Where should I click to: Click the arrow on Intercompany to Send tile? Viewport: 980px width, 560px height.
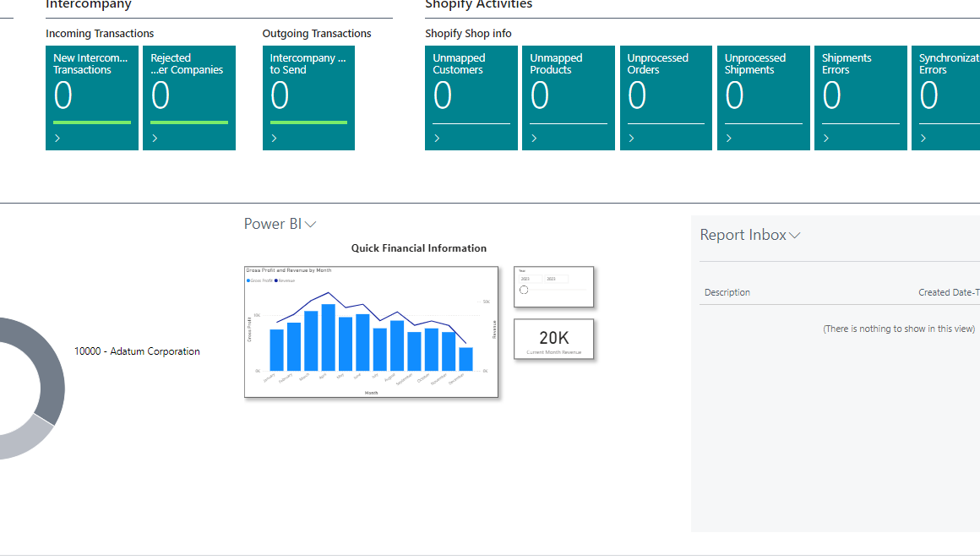[275, 139]
